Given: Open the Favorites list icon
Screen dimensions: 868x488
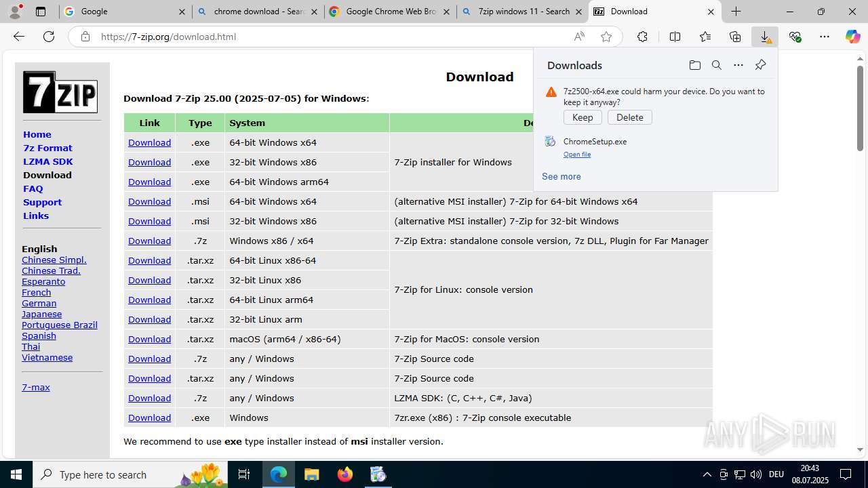Looking at the screenshot, I should [705, 37].
